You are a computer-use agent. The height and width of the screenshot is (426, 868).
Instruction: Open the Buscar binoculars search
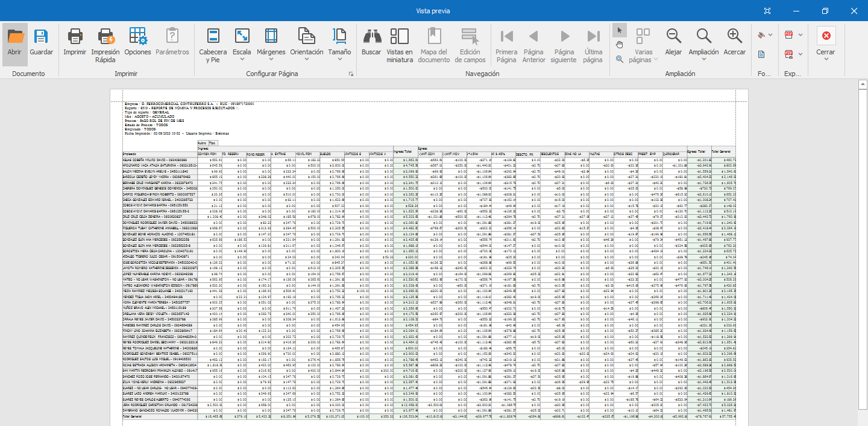(371, 43)
